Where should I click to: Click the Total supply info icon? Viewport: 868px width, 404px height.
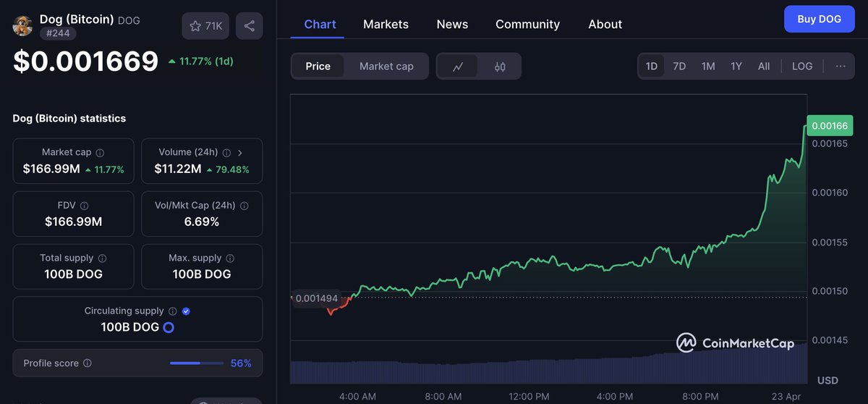102,258
